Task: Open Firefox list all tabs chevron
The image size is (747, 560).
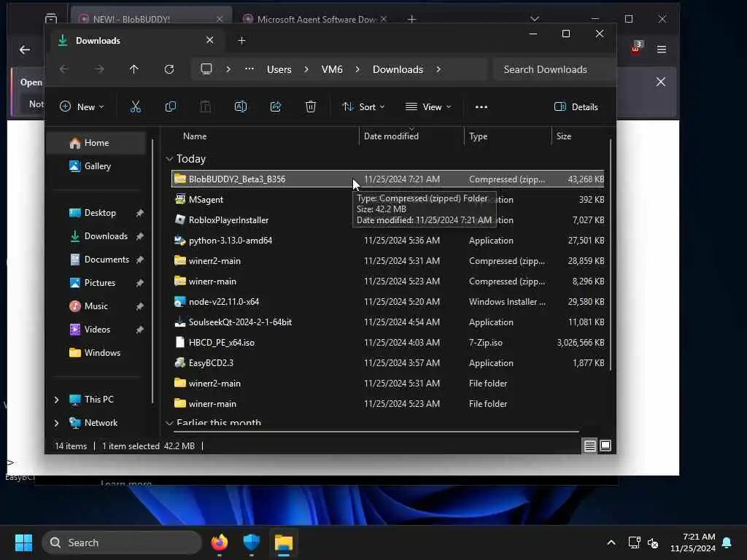Action: [x=535, y=19]
